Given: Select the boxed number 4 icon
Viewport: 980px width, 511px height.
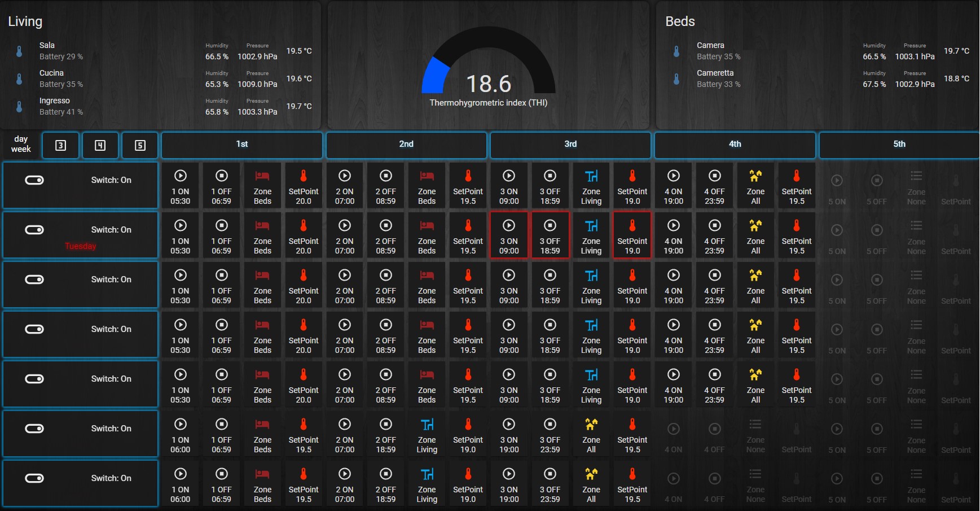Looking at the screenshot, I should click(100, 146).
